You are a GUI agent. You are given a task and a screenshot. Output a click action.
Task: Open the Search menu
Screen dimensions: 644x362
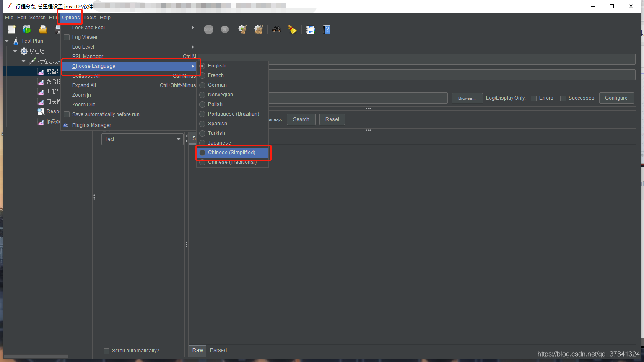click(x=37, y=18)
